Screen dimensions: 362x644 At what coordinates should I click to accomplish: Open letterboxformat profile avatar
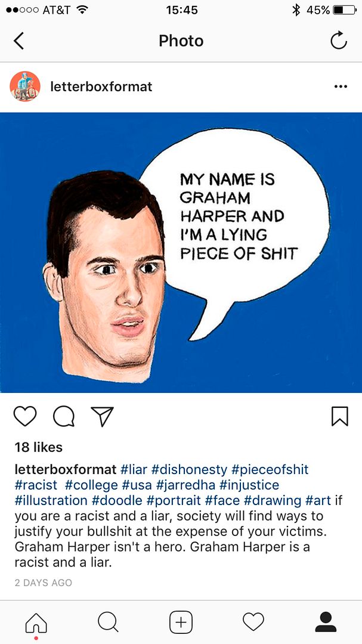(x=25, y=86)
